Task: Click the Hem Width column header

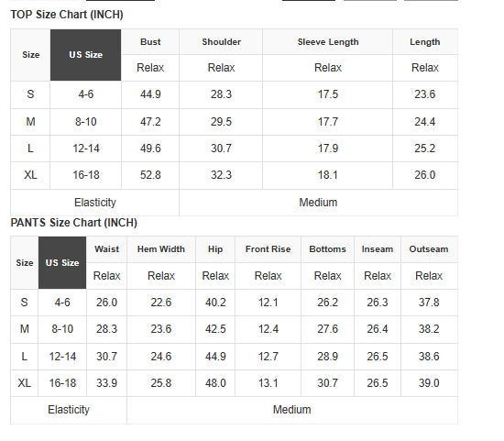Action: (x=161, y=249)
